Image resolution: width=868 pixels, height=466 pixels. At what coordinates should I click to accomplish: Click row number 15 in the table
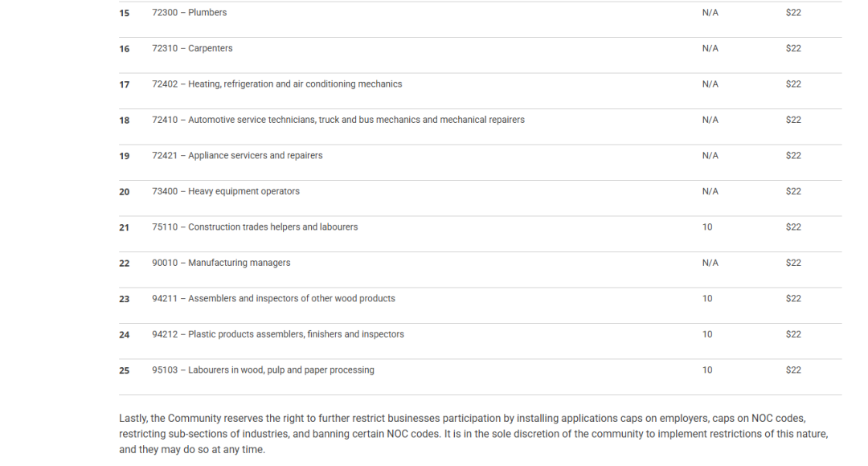[x=125, y=14]
